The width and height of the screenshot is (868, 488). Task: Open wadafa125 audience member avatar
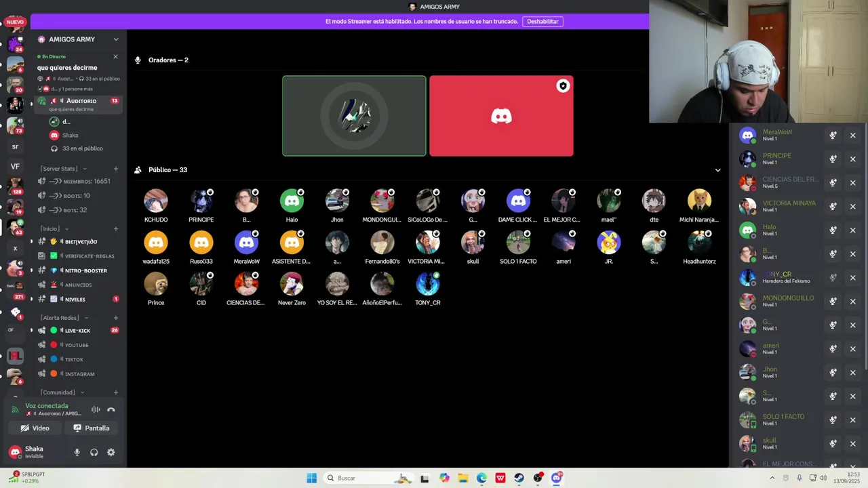(156, 243)
